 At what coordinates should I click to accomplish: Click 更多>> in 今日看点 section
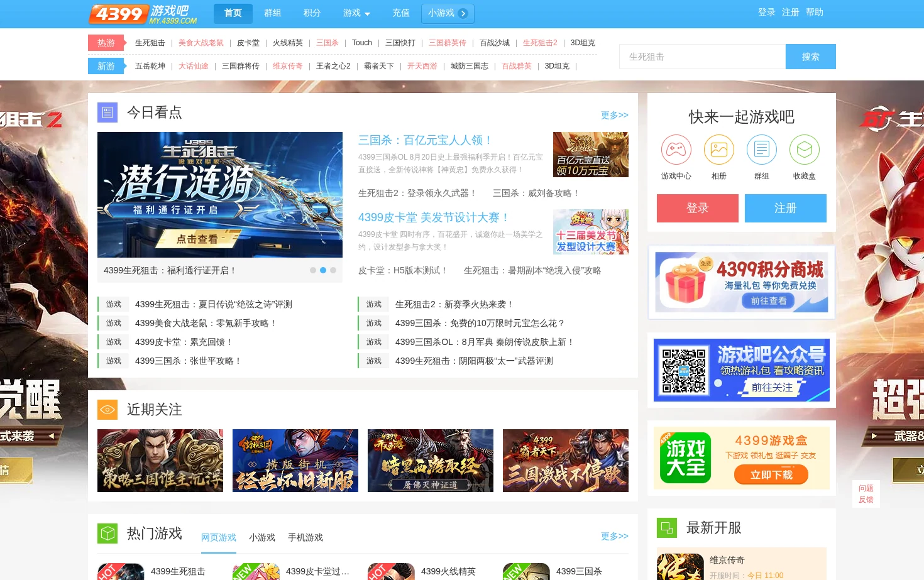click(x=615, y=116)
